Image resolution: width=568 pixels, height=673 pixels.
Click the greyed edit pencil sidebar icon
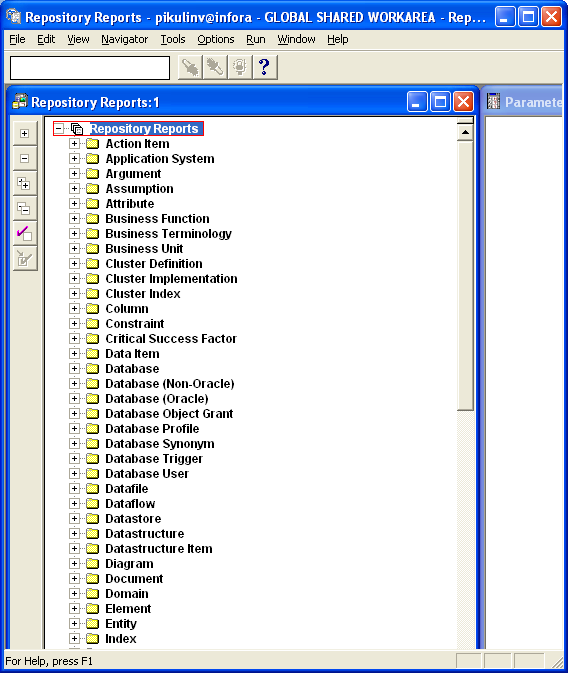point(25,259)
